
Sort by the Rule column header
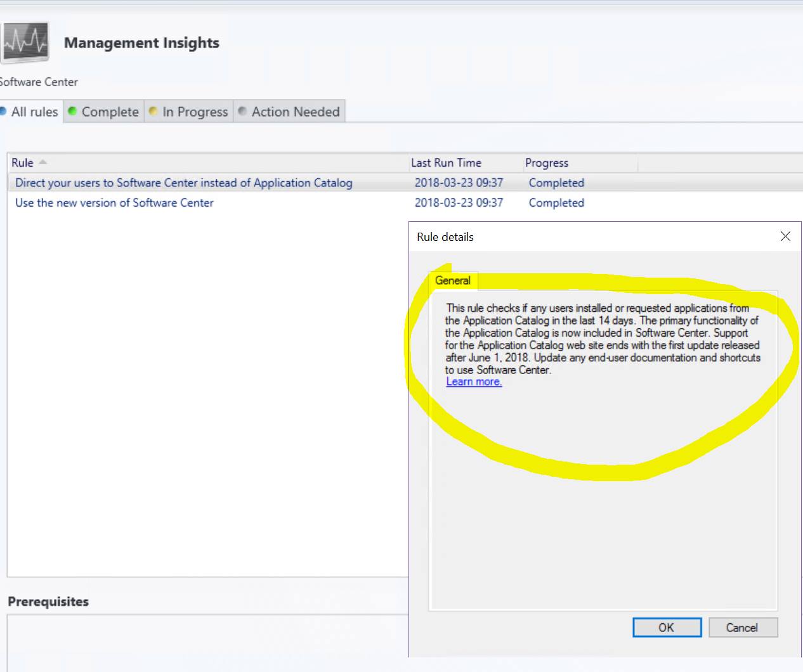pos(207,163)
